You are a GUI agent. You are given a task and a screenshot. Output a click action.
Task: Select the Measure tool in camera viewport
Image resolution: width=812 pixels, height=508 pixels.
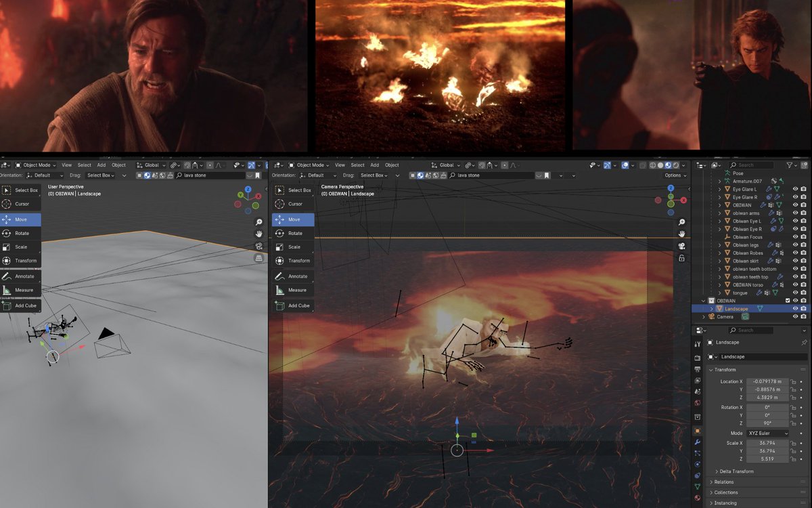click(293, 290)
